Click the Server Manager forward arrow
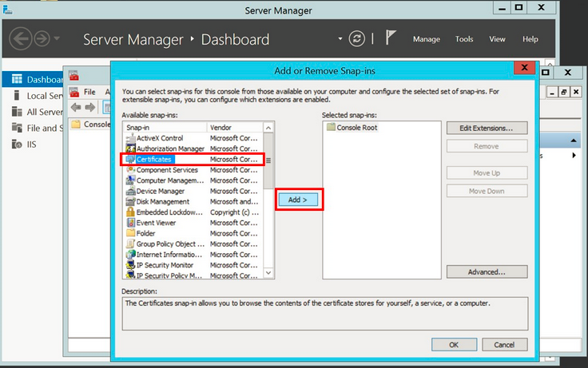This screenshot has height=368, width=588. 42,38
